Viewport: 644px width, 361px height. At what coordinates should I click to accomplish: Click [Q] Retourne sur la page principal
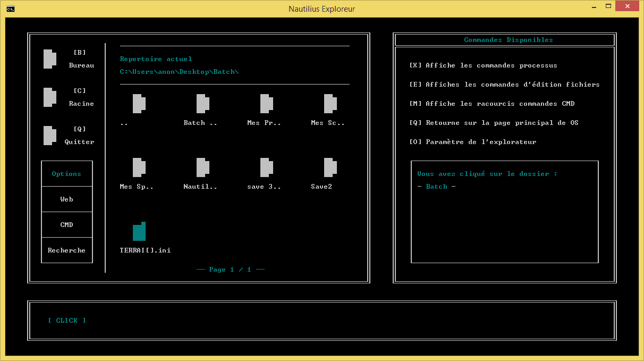click(494, 123)
